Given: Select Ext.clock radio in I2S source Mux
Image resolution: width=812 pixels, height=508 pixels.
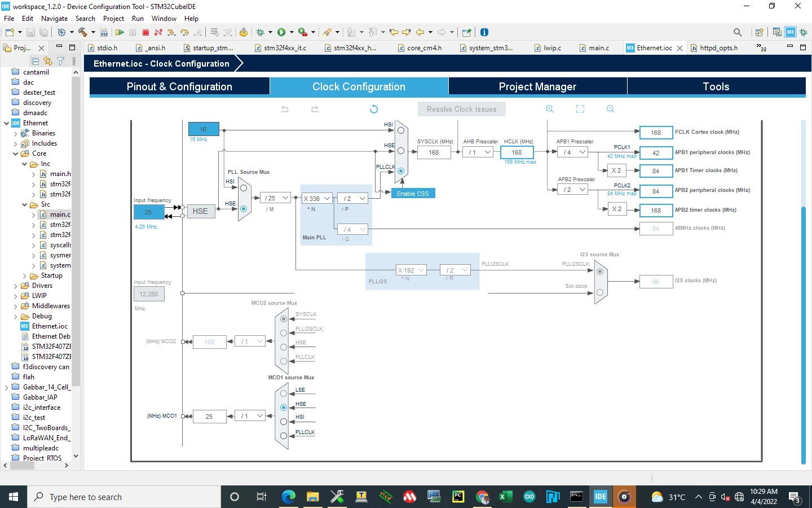Looking at the screenshot, I should coord(600,292).
